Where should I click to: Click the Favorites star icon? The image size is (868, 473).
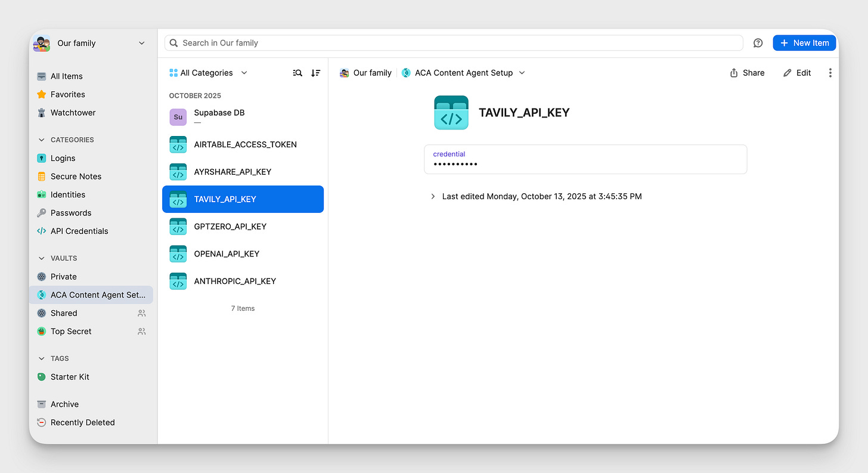[41, 94]
